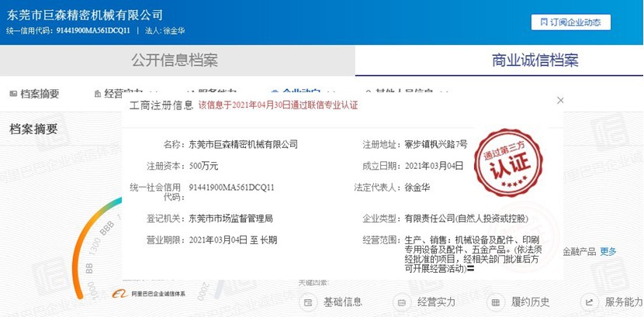This screenshot has width=644, height=317.
Task: Click the company name in page header
Action: click(85, 15)
